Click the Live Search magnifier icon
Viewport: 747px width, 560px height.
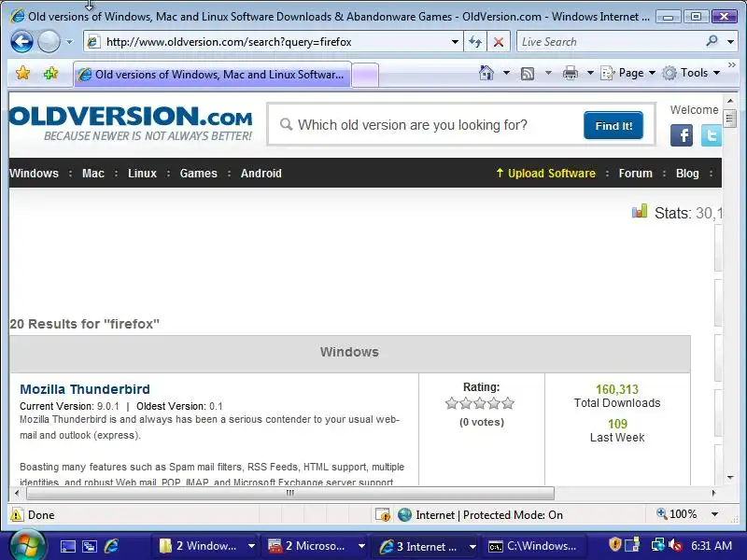712,41
